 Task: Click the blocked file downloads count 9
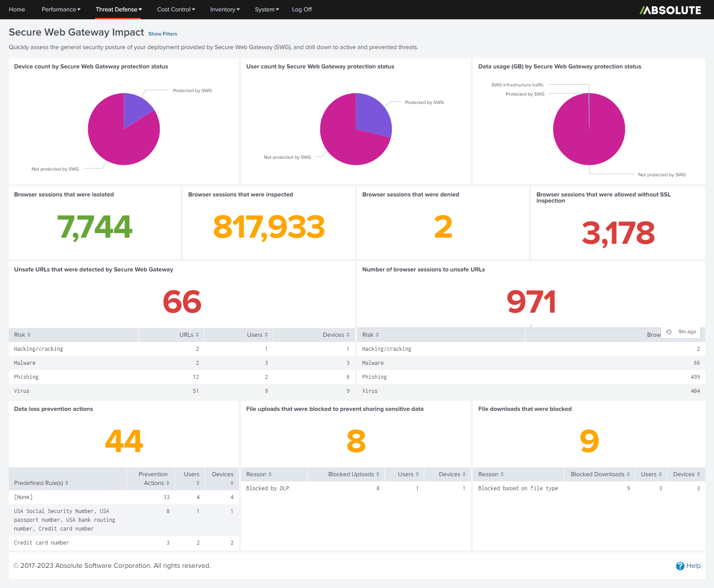point(589,441)
